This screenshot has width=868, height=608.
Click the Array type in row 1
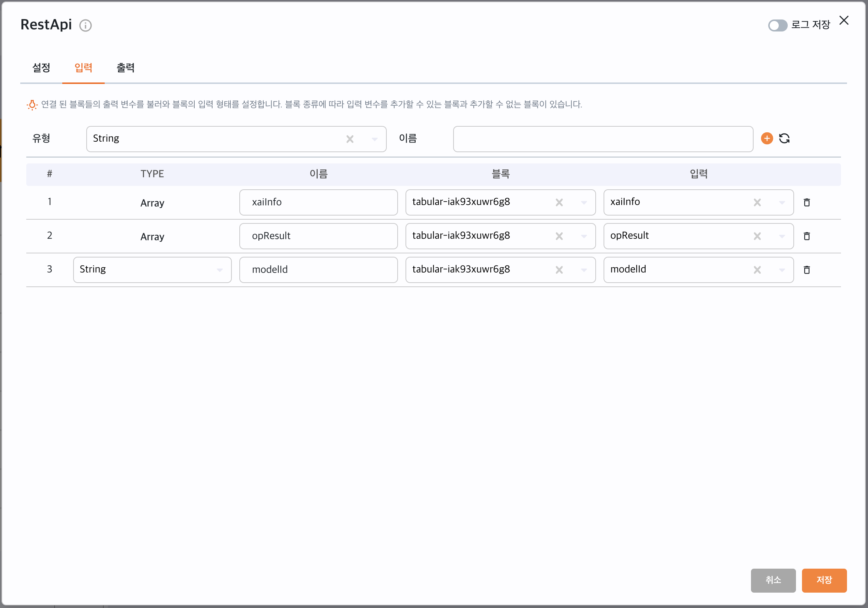point(152,203)
